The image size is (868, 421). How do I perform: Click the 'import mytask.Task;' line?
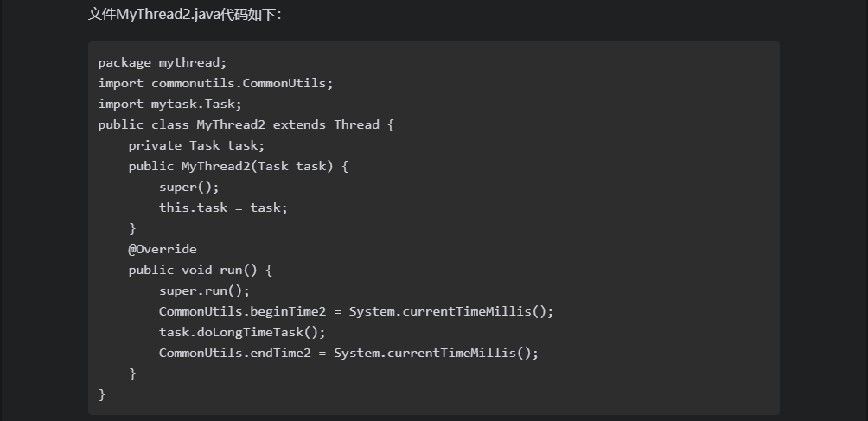click(170, 104)
